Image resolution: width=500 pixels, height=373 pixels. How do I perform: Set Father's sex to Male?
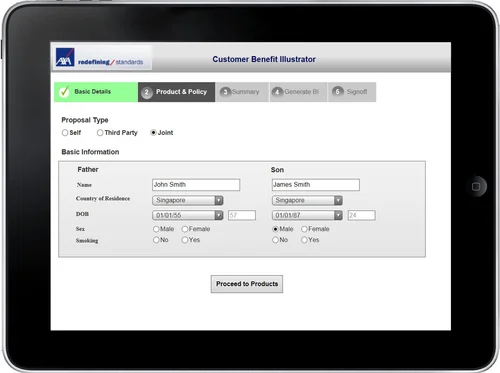click(x=156, y=229)
